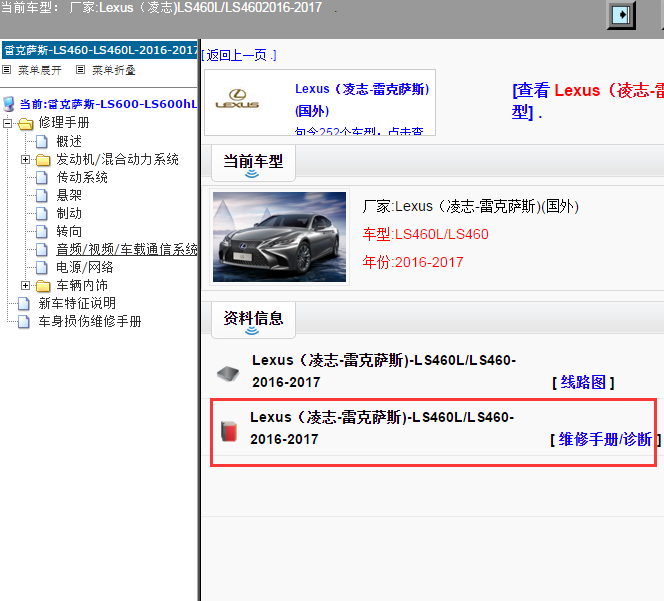Click the panel toggle arrow button
The image size is (664, 601).
coord(621,15)
